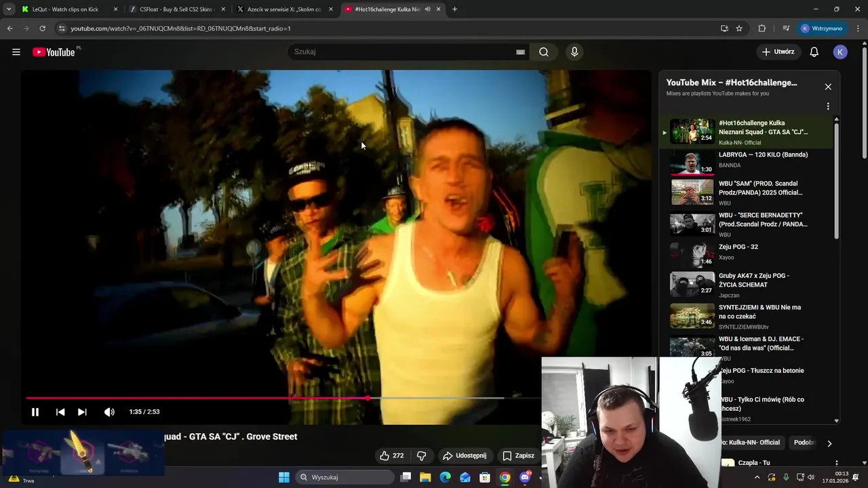
Task: Click the Udostępnij share button
Action: pos(465,455)
